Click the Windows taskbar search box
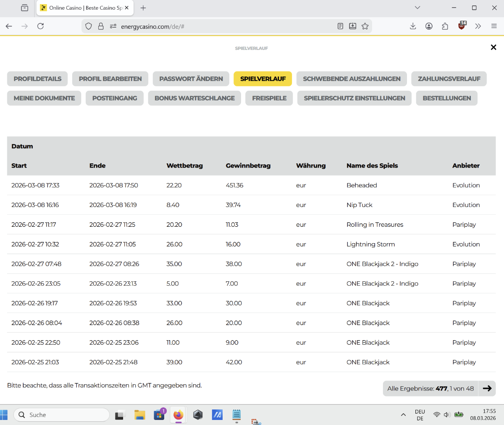The image size is (504, 425). click(62, 415)
